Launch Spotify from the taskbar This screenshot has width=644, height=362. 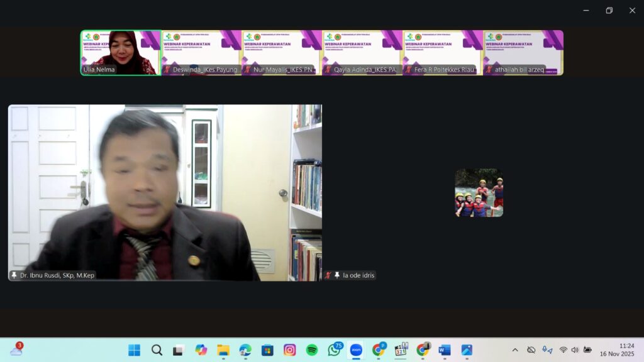coord(312,350)
